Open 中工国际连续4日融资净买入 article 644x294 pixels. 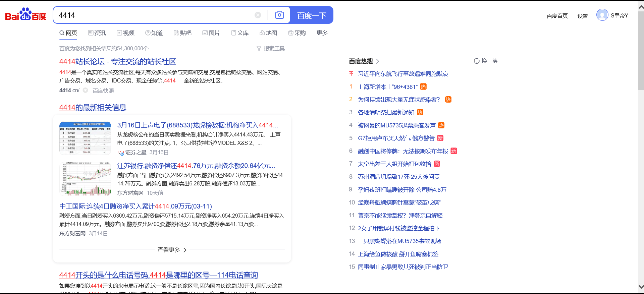pos(136,206)
